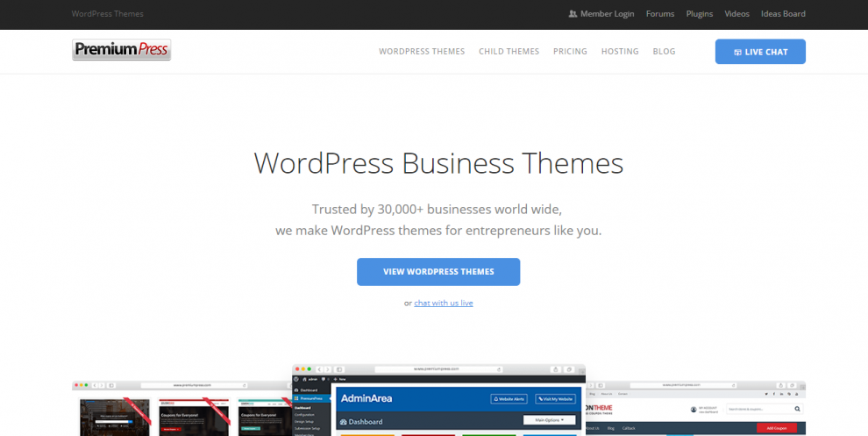Open the Pricing page
The image size is (868, 436).
(570, 52)
